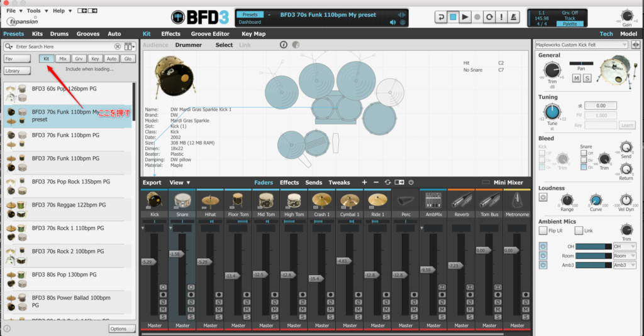644x336 pixels.
Task: Click the Stop transport button
Action: [x=453, y=17]
